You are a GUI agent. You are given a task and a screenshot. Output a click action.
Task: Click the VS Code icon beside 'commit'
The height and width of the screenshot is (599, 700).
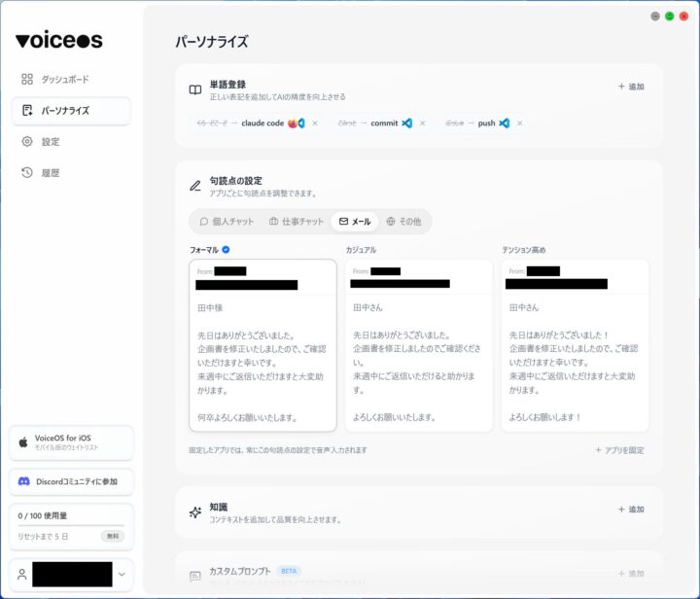tap(407, 123)
